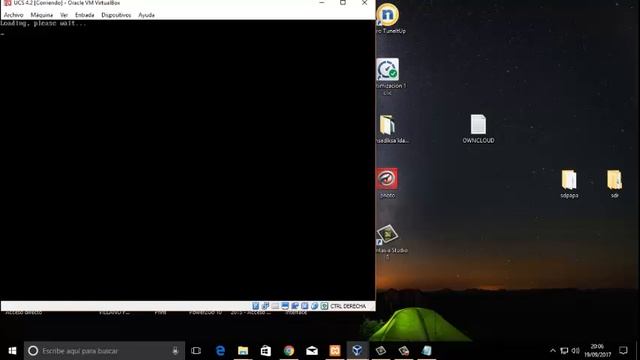The width and height of the screenshot is (640, 360).
Task: Open the Archivo menu in VirtualBox
Action: [x=13, y=15]
